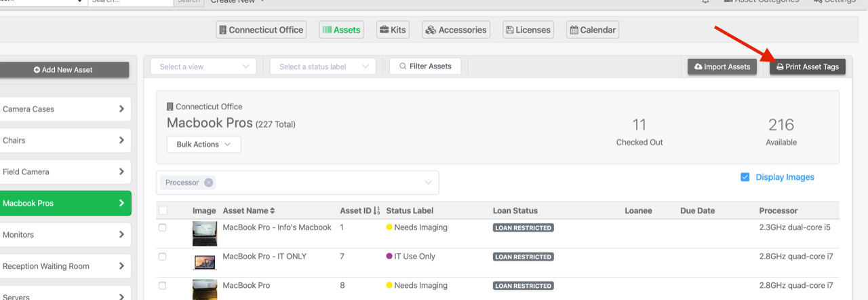Open the MacBook Pro asset with ID 8
Viewport: 868px width, 300px height.
tap(246, 286)
